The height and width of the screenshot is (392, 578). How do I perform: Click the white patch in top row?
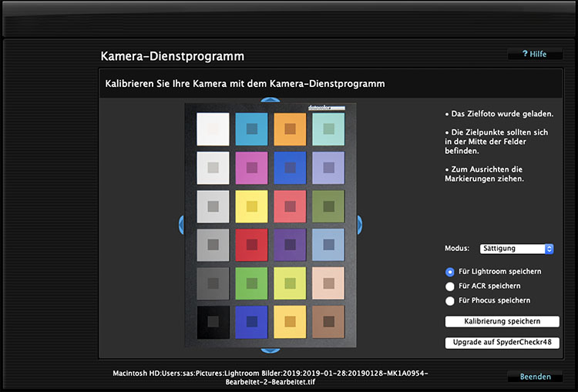coord(213,129)
